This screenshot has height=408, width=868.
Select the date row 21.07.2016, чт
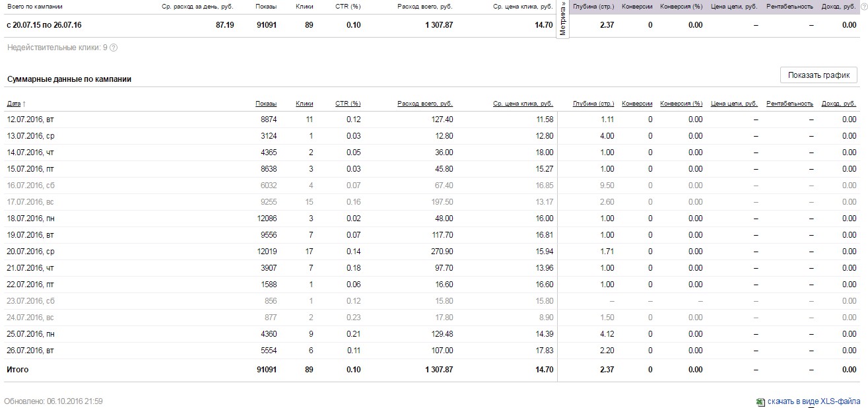tap(30, 268)
